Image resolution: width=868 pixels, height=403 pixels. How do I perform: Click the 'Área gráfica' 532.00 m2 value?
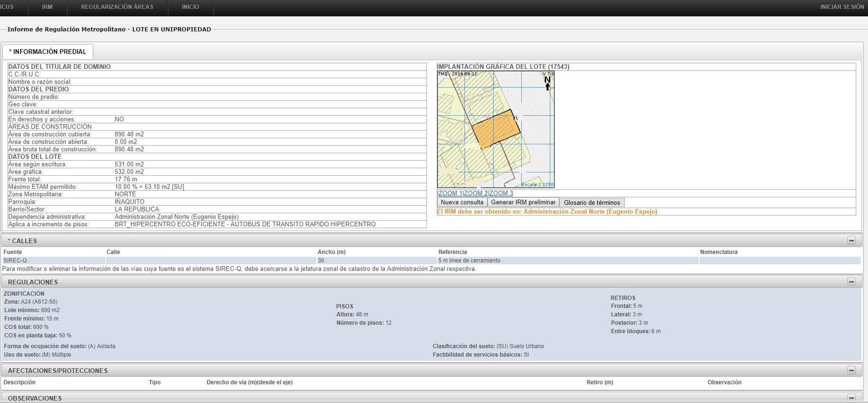click(129, 172)
